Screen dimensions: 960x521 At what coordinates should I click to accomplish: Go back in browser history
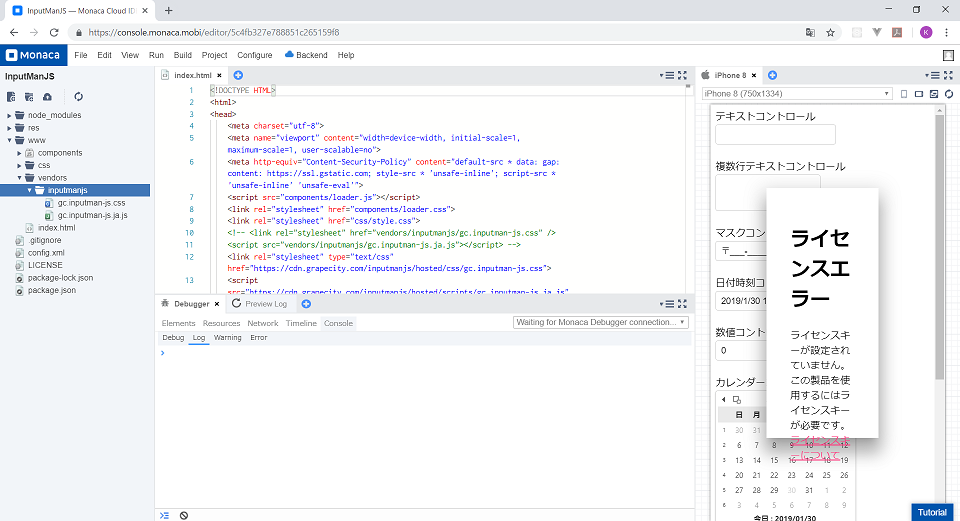14,32
